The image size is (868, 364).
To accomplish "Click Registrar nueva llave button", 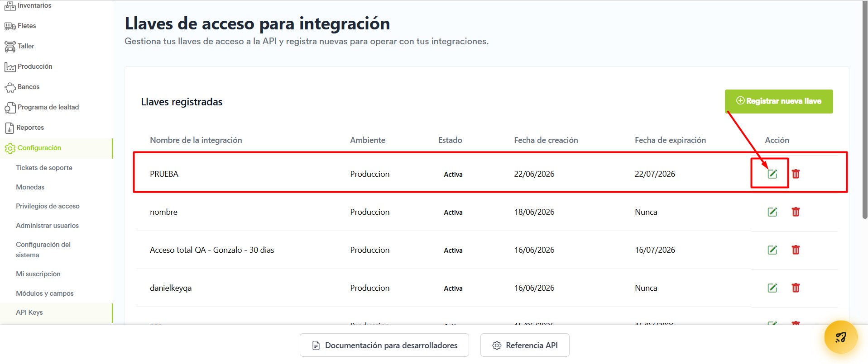I will (779, 101).
